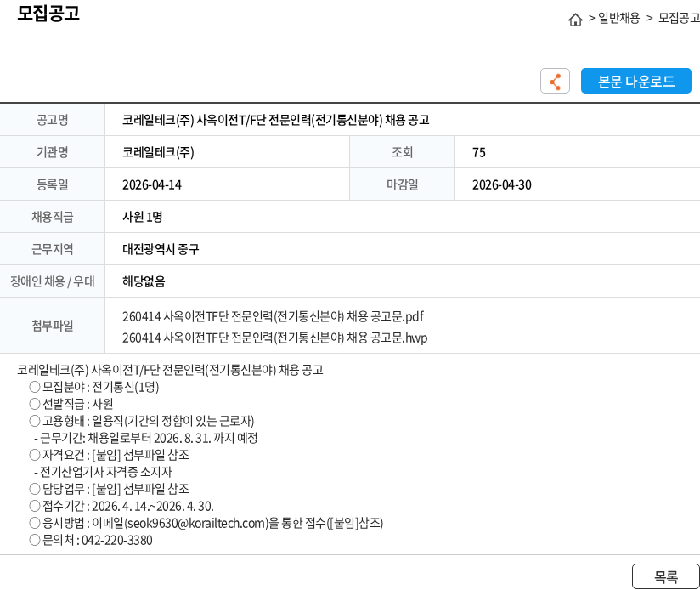Click the 공고명 row label
The height and width of the screenshot is (590, 700).
click(52, 120)
